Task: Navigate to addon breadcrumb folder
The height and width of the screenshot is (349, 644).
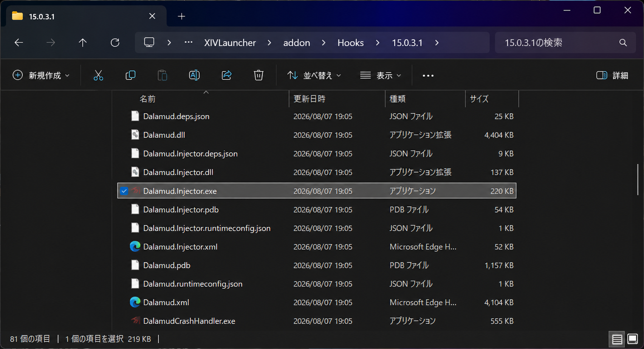Action: point(297,43)
